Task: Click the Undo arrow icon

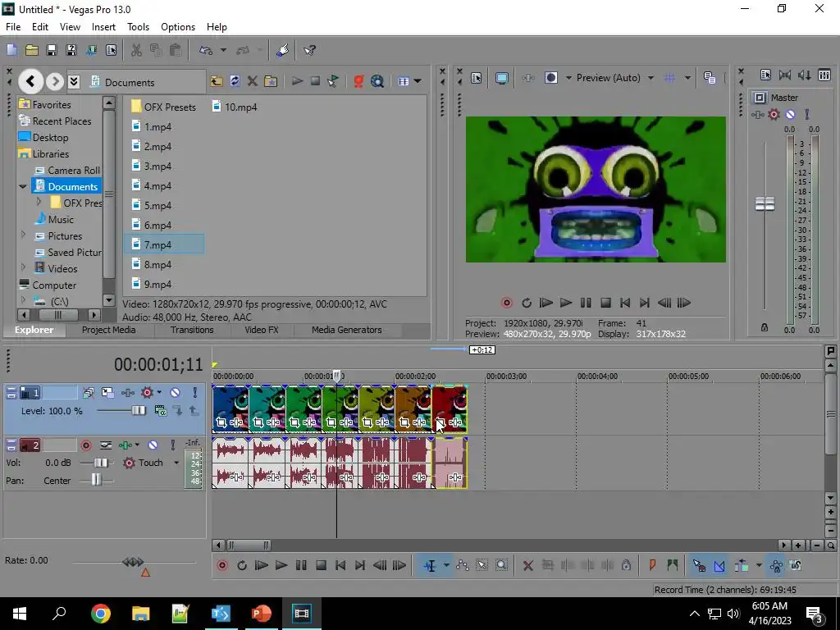Action: click(x=206, y=50)
